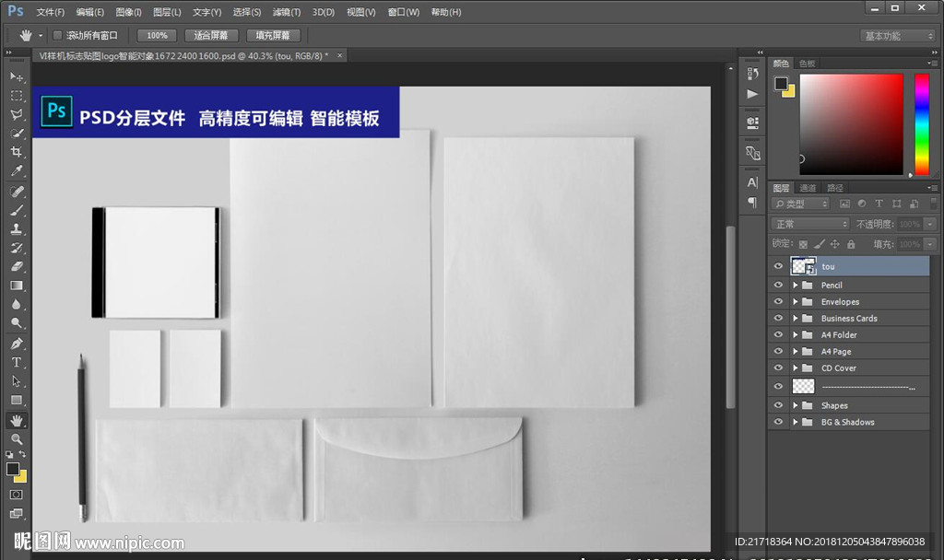The width and height of the screenshot is (944, 560).
Task: Hide the Pencil layer group
Action: (778, 286)
